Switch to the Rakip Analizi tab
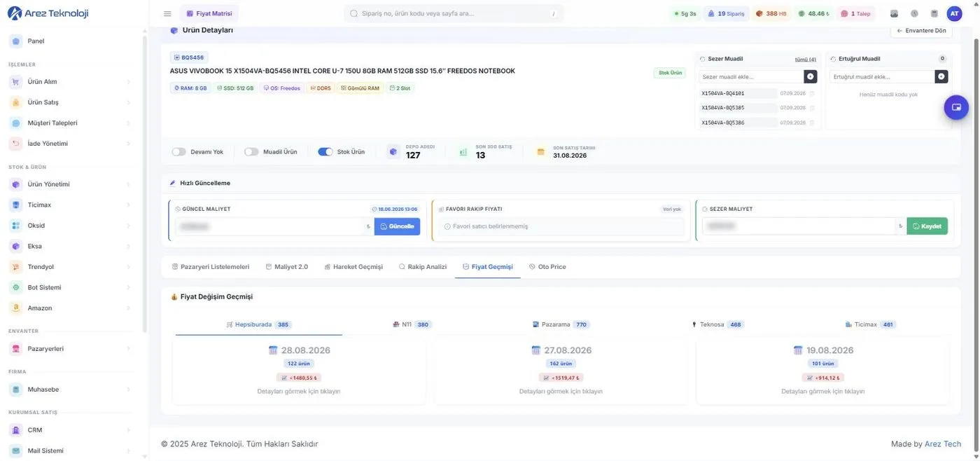 (x=423, y=267)
